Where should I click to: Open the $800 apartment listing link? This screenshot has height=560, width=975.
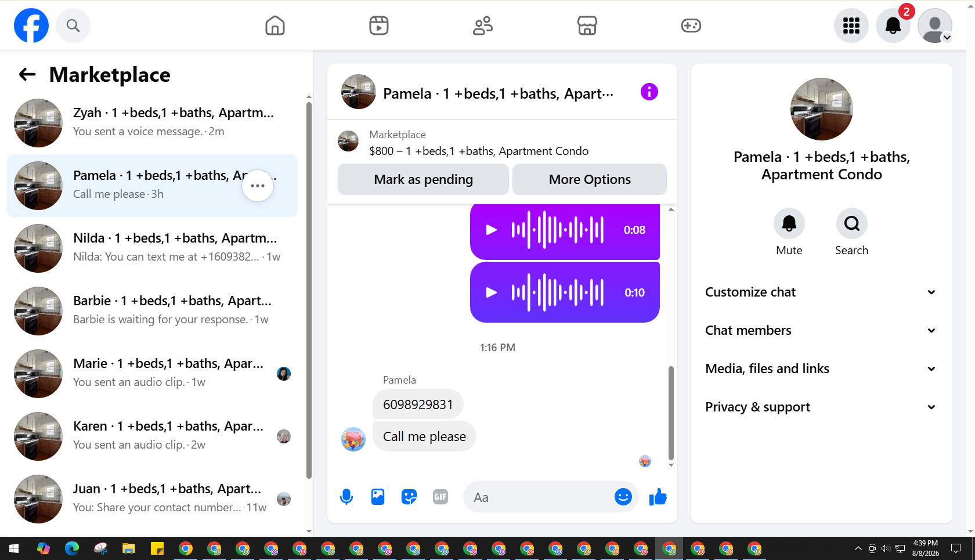pyautogui.click(x=479, y=151)
